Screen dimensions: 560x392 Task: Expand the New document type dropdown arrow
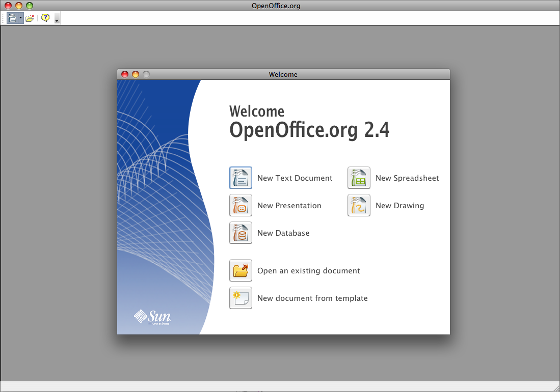tap(20, 18)
